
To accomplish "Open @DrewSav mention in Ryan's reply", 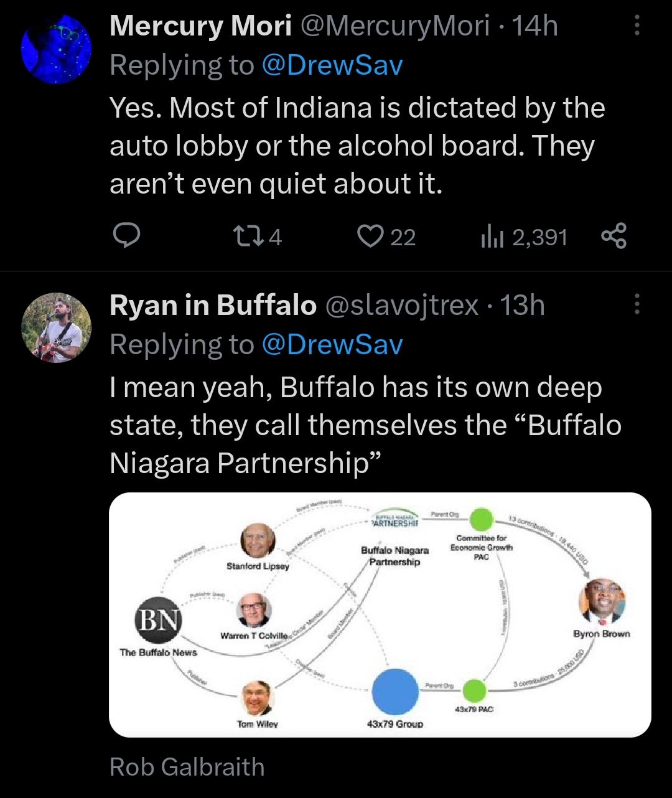I will (332, 344).
